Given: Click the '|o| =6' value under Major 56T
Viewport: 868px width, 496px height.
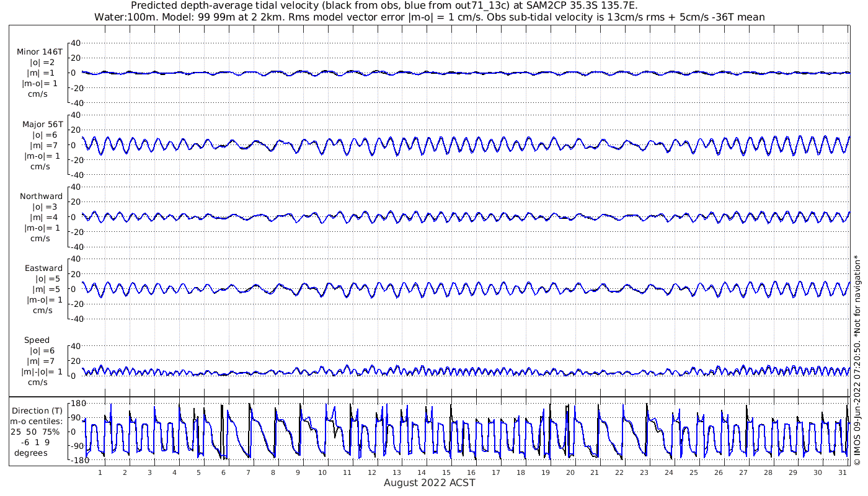Looking at the screenshot, I should click(x=43, y=135).
